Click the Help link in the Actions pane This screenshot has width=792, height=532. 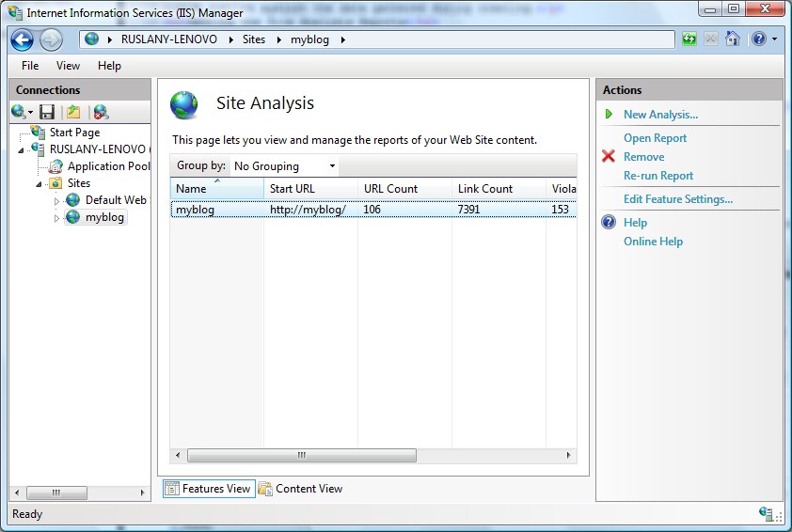(x=635, y=223)
